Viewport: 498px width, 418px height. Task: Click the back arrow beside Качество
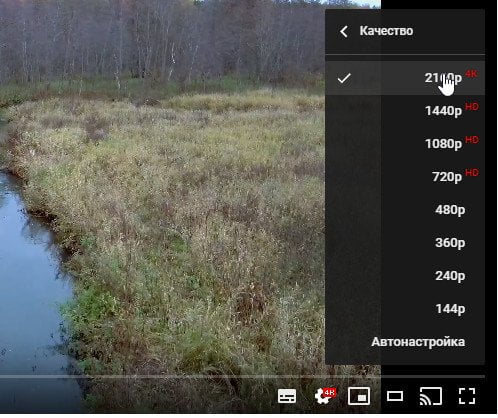click(x=344, y=32)
